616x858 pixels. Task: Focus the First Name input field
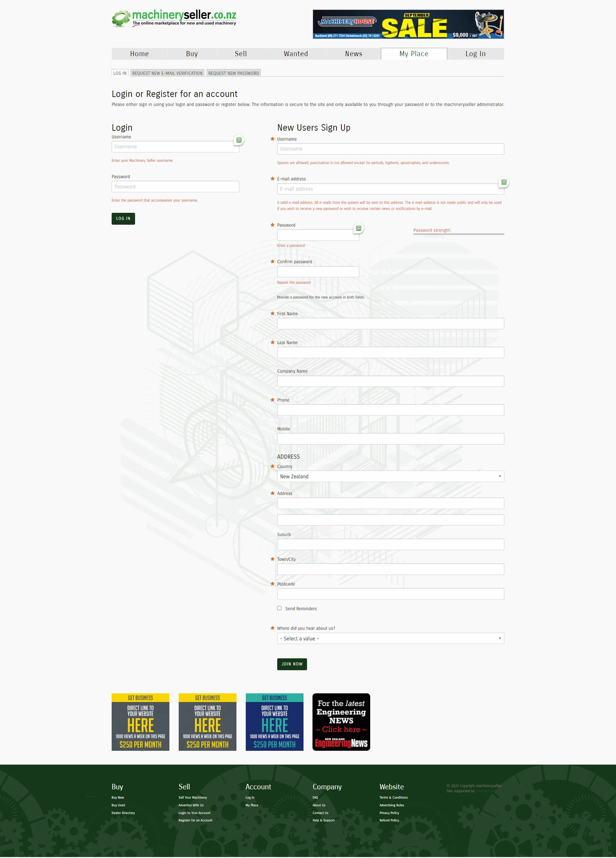390,324
